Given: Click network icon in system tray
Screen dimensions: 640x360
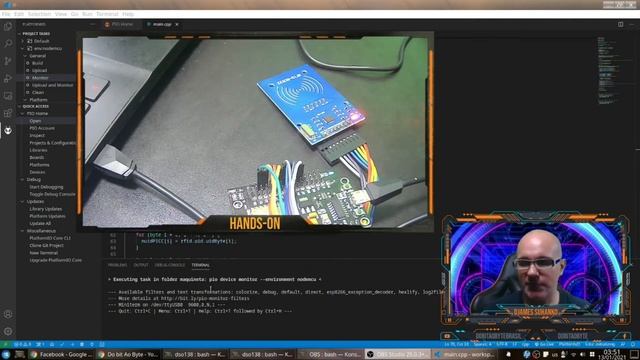Looking at the screenshot, I should (573, 354).
